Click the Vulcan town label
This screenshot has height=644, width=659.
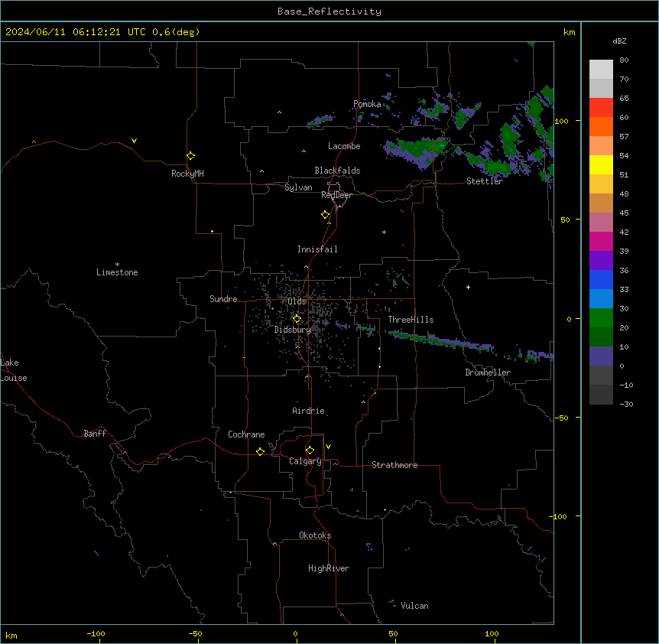coord(414,606)
